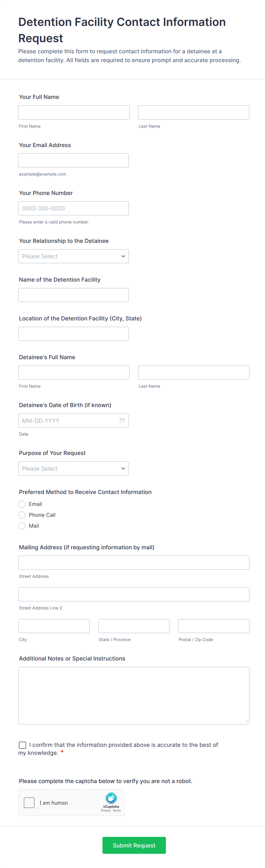
Task: Open the hCaptcha Privacy link
Action: [105, 810]
